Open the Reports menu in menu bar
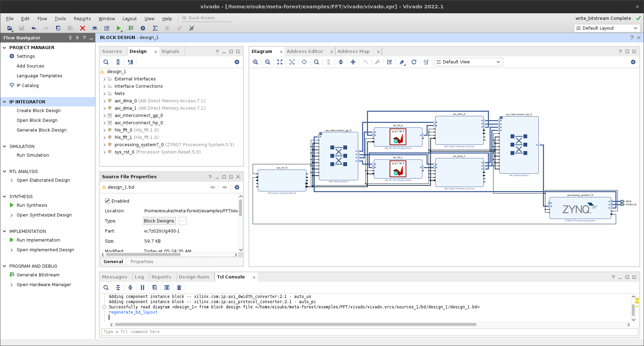Image resolution: width=644 pixels, height=346 pixels. pyautogui.click(x=82, y=19)
